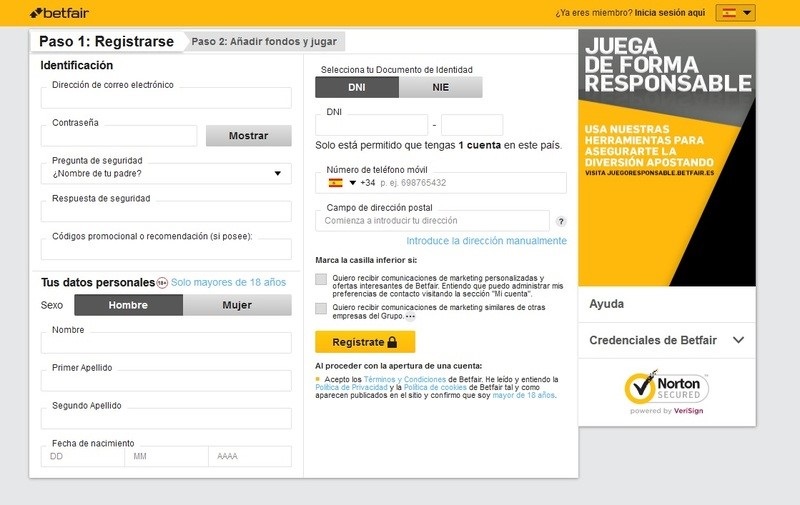Focus the Contraseña field
This screenshot has width=800, height=505.
pyautogui.click(x=119, y=136)
